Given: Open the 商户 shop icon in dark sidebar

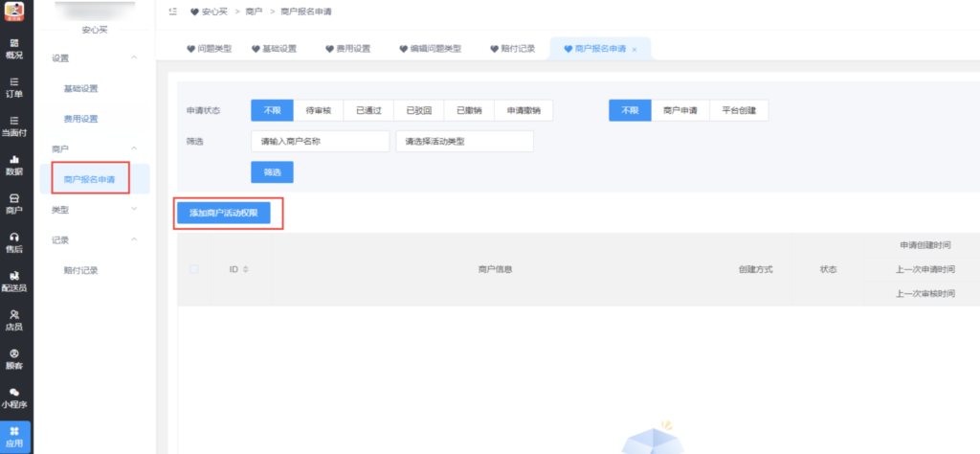Looking at the screenshot, I should (13, 204).
